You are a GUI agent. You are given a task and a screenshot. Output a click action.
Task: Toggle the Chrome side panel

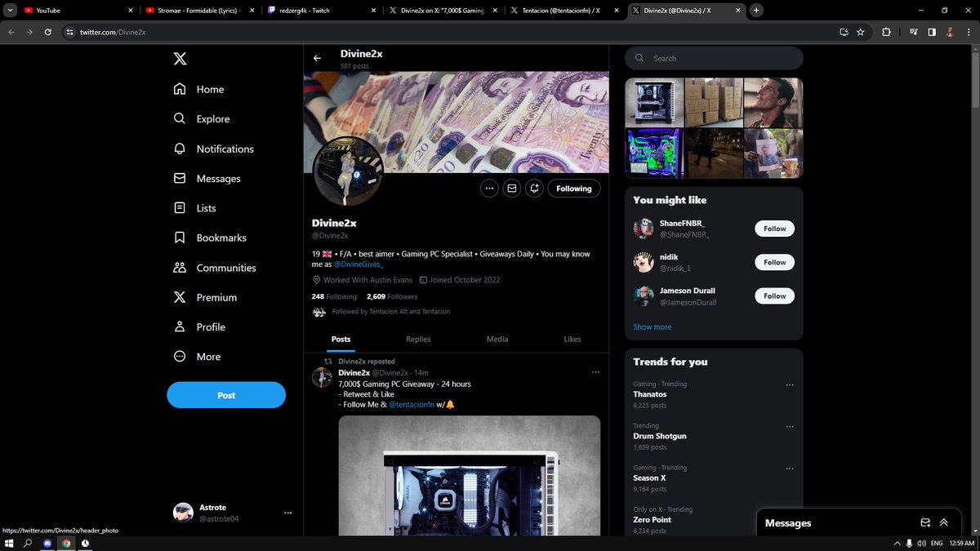[x=932, y=32]
